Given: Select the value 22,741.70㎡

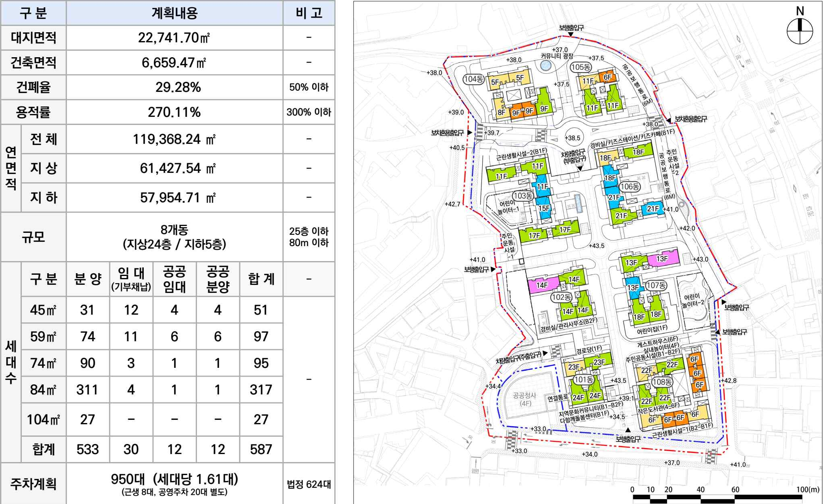Looking at the screenshot, I should (x=174, y=38).
